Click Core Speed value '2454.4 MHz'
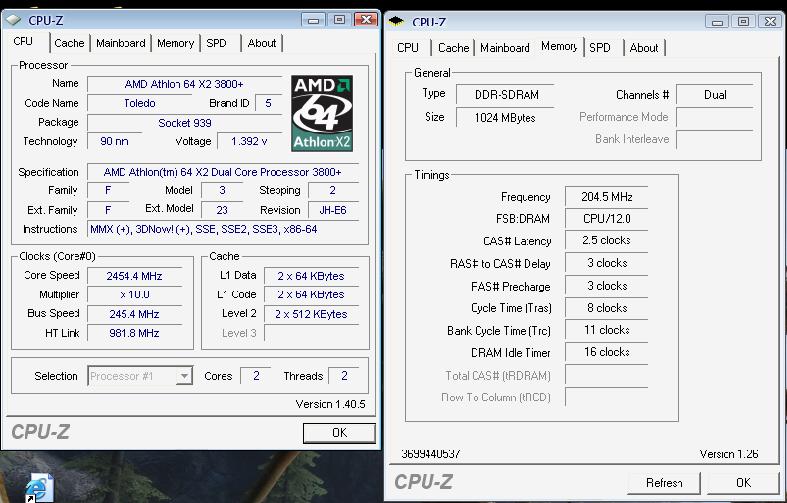The image size is (787, 503). coord(134,276)
